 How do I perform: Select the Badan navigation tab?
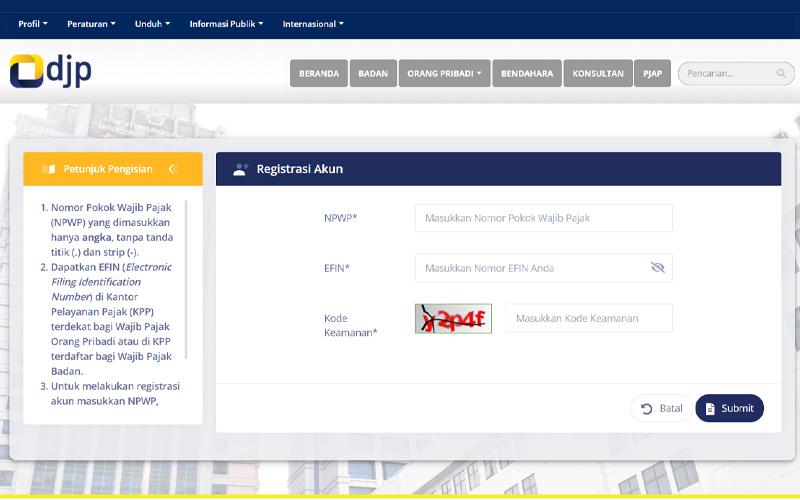(x=372, y=74)
